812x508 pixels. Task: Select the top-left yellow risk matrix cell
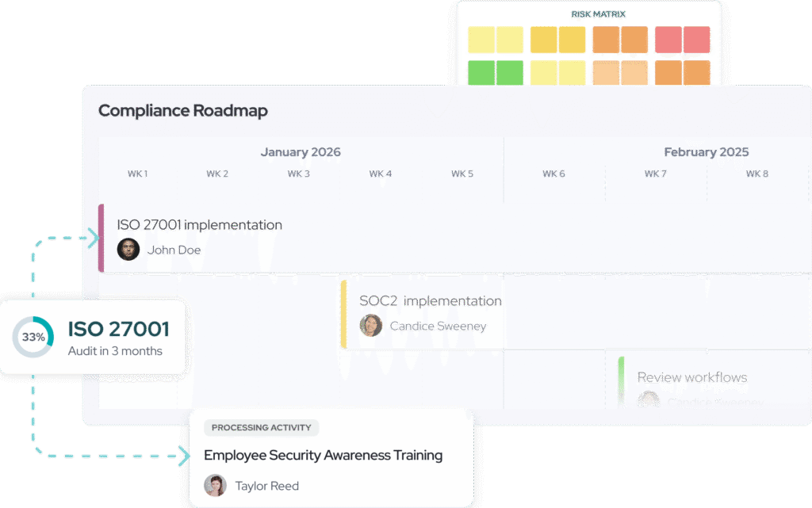tap(481, 40)
